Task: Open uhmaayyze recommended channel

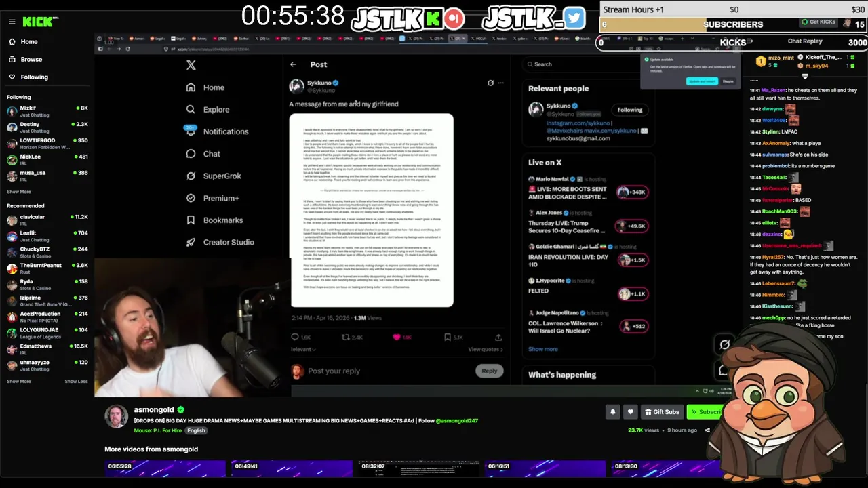Action: tap(47, 365)
